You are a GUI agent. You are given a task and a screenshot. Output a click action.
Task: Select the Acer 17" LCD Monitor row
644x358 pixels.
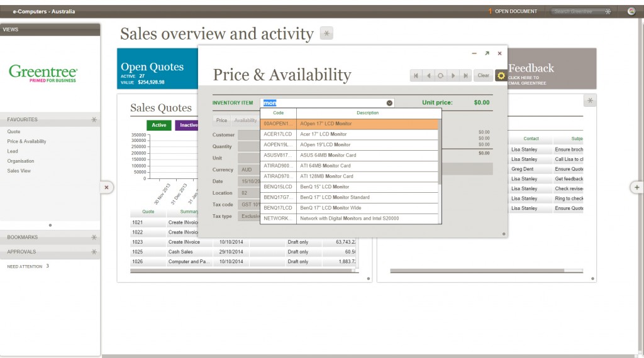[350, 134]
